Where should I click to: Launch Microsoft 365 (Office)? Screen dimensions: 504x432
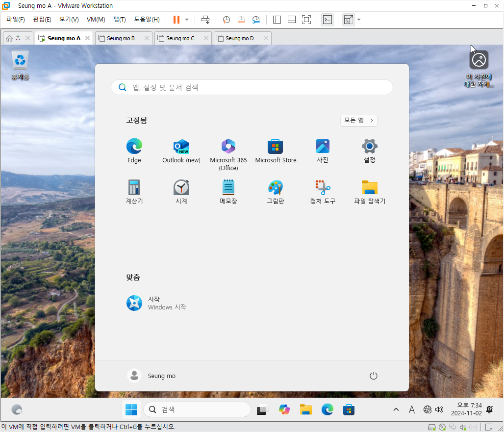[x=228, y=154]
